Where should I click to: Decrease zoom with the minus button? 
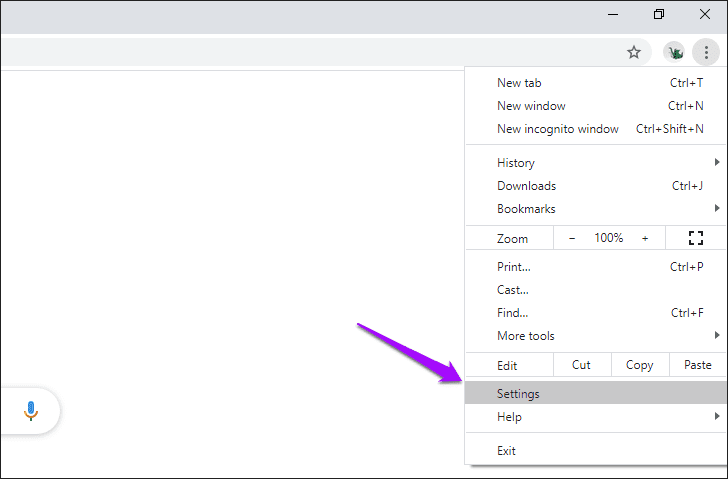click(572, 238)
